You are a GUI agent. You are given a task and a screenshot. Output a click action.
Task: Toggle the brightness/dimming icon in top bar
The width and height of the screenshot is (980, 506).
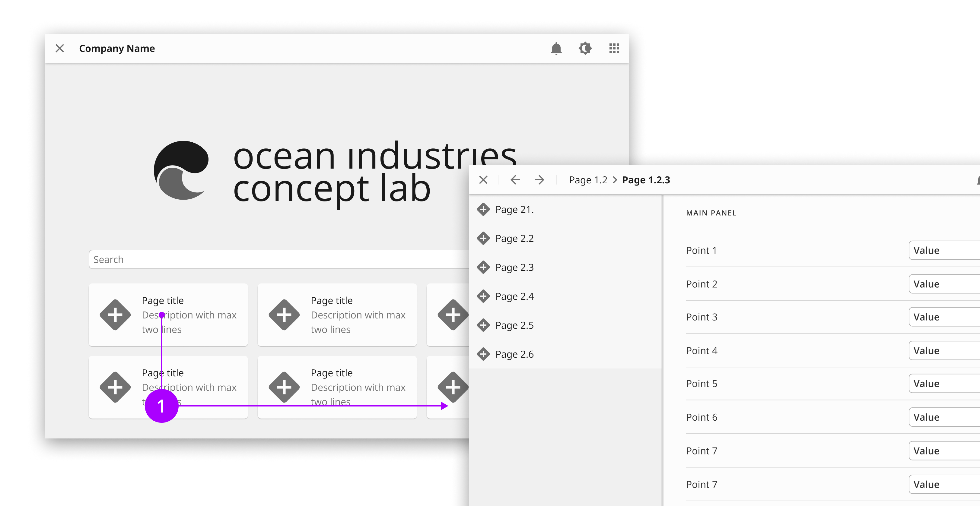(585, 48)
